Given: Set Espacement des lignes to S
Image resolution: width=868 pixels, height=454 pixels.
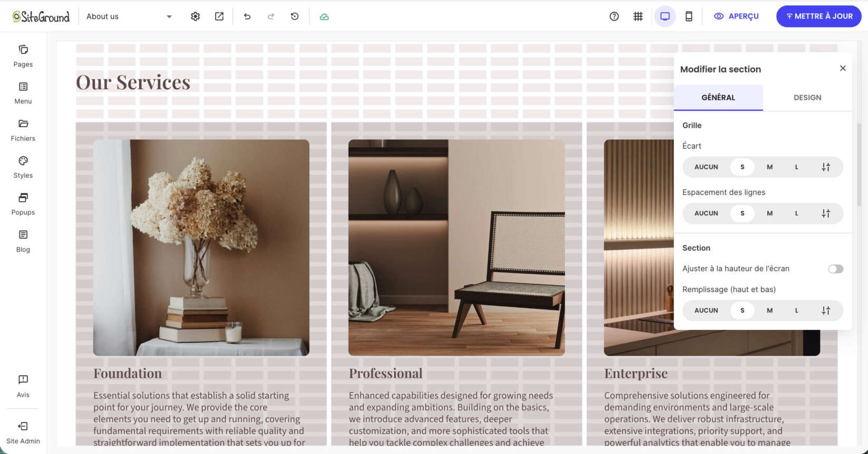Looking at the screenshot, I should [742, 213].
